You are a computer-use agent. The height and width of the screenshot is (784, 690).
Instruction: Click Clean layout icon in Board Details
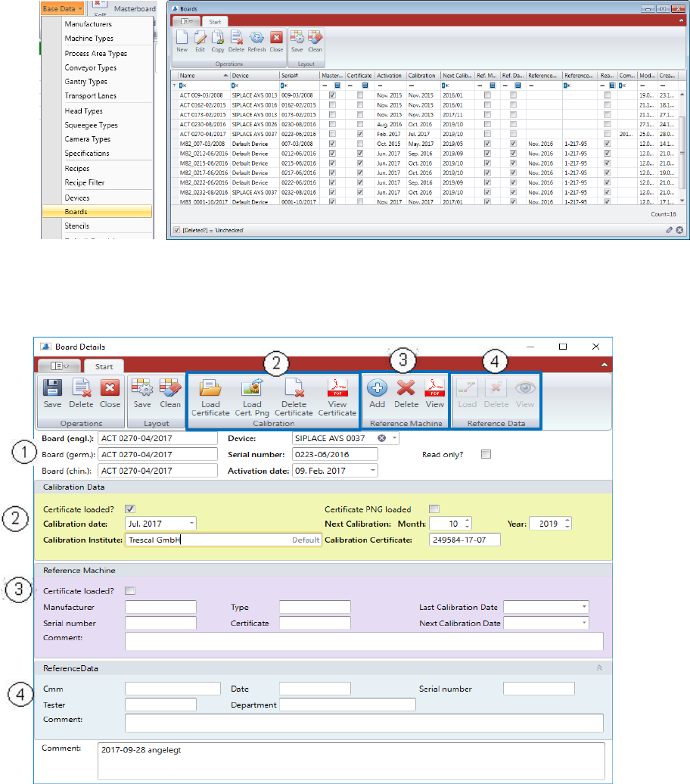tap(170, 387)
